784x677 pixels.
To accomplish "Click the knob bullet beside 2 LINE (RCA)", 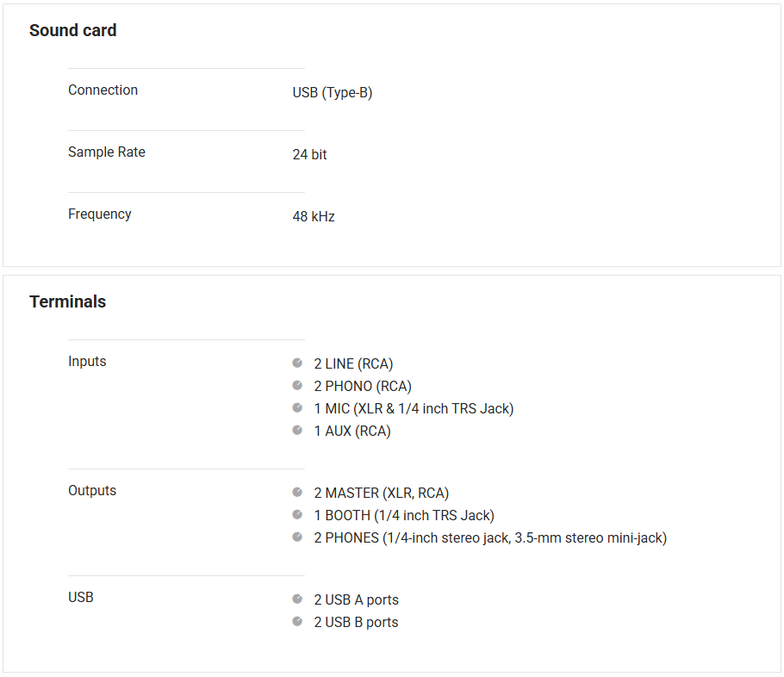I will pyautogui.click(x=297, y=363).
